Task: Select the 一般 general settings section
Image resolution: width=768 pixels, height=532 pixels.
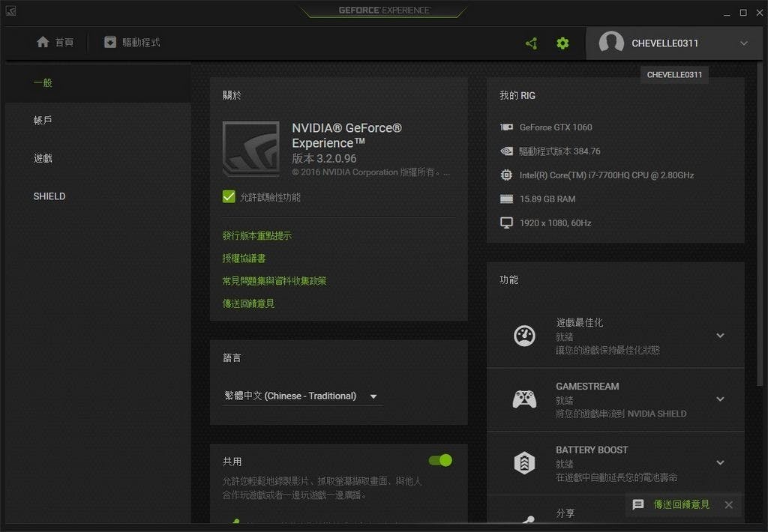Action: pos(98,82)
